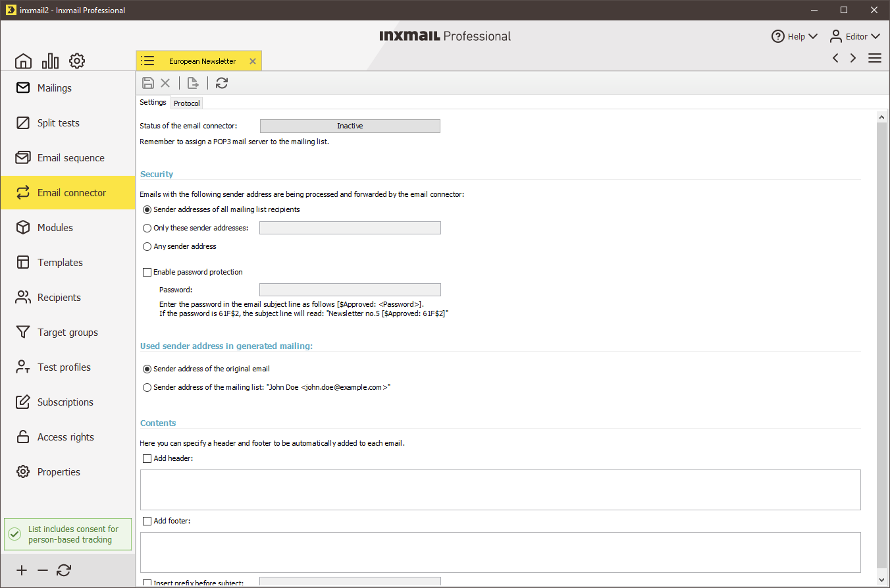
Task: Switch to the Settings tab
Action: 153,103
